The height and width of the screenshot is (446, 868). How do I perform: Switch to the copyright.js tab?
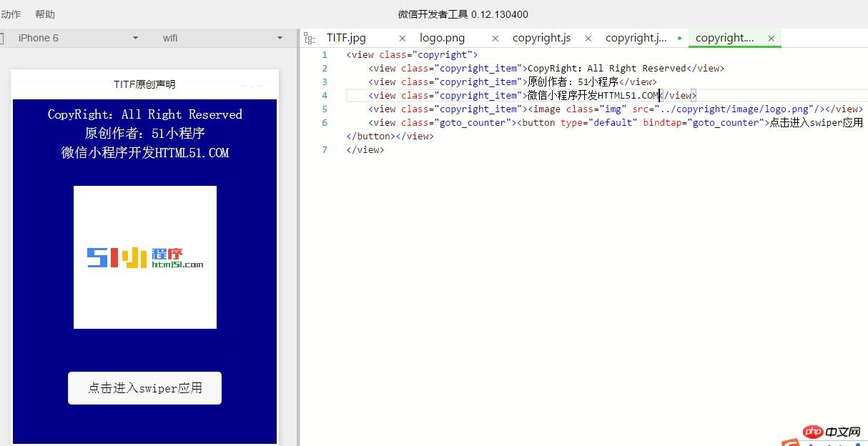point(541,38)
